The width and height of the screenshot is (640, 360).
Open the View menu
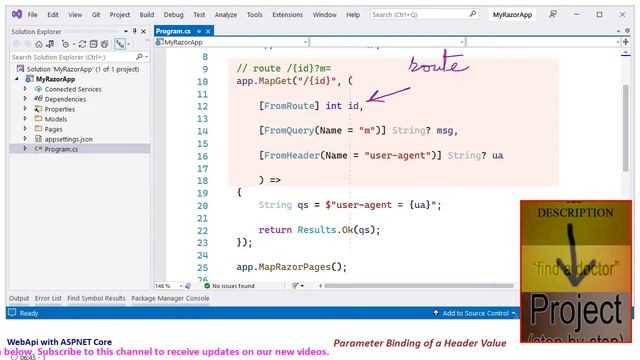[75, 15]
